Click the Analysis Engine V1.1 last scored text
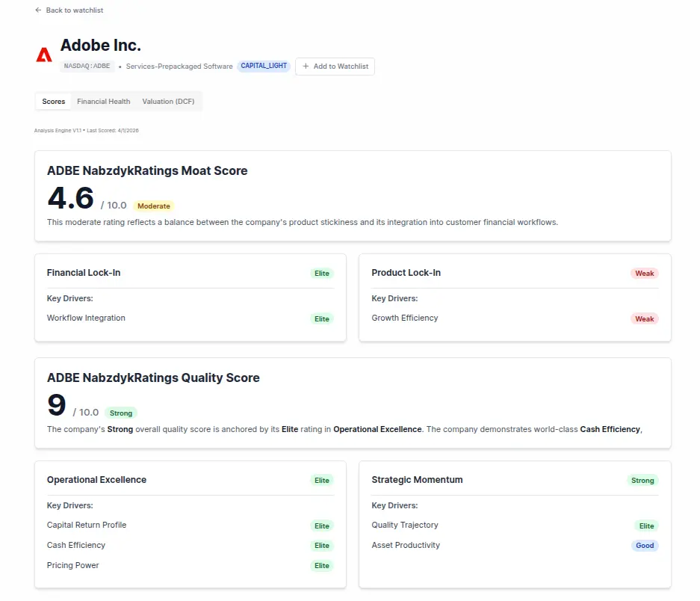 [87, 131]
